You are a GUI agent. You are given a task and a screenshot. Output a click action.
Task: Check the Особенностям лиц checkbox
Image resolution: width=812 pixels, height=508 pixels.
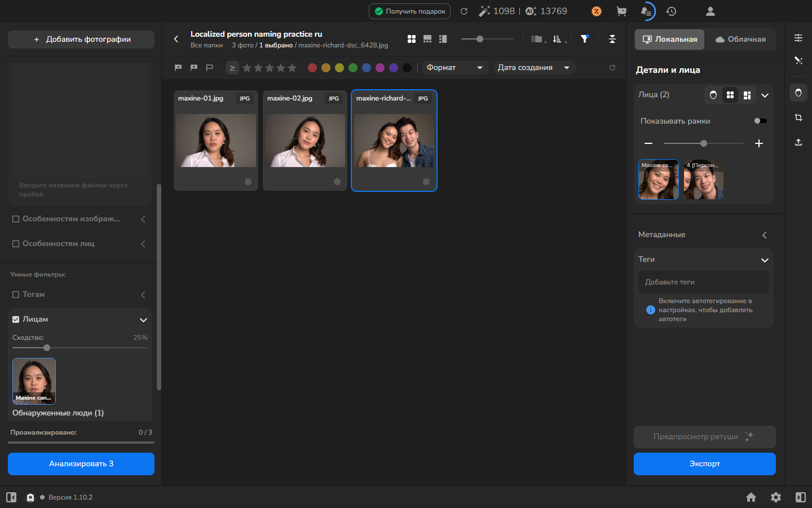point(16,244)
